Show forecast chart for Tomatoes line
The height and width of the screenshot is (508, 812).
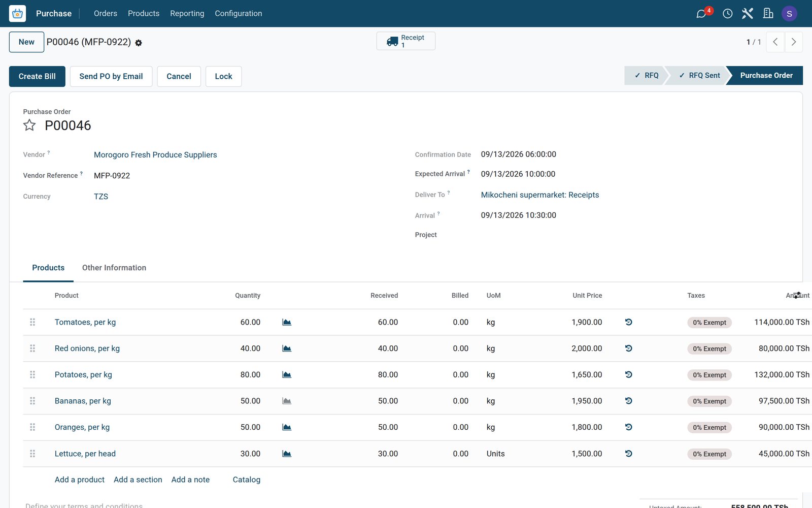[287, 322]
